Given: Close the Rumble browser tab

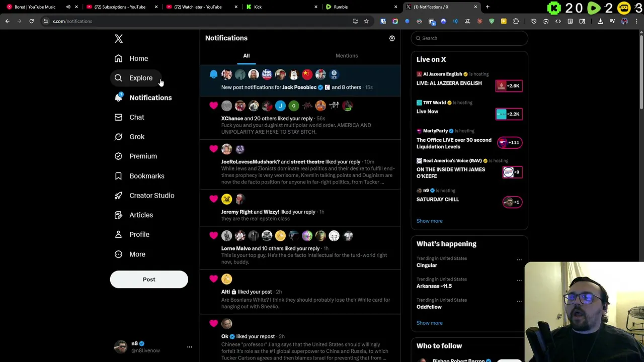Looking at the screenshot, I should [x=395, y=7].
